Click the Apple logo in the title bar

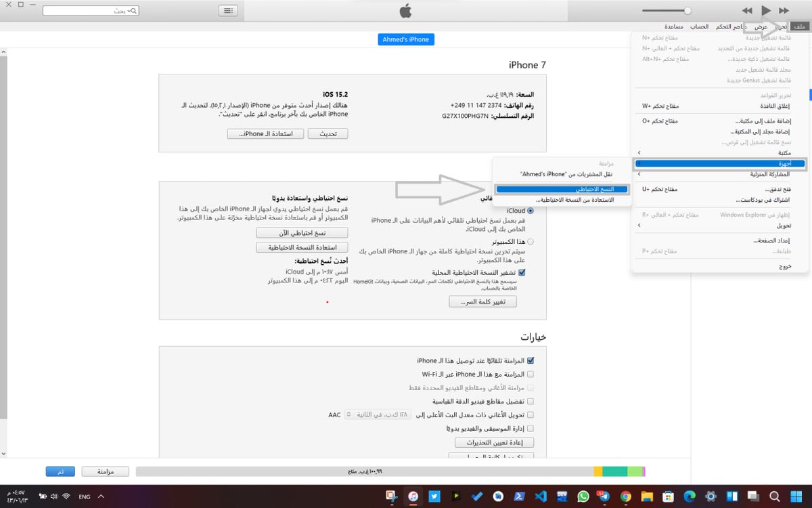click(405, 10)
